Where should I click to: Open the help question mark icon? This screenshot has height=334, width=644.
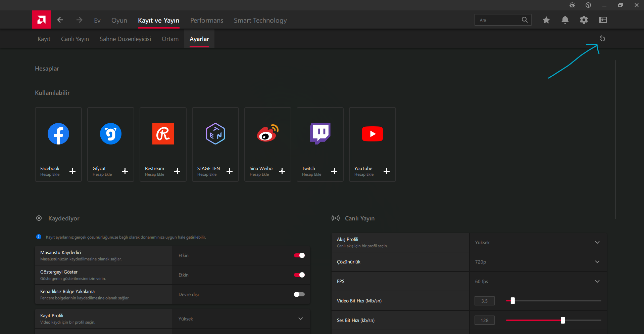pos(588,5)
